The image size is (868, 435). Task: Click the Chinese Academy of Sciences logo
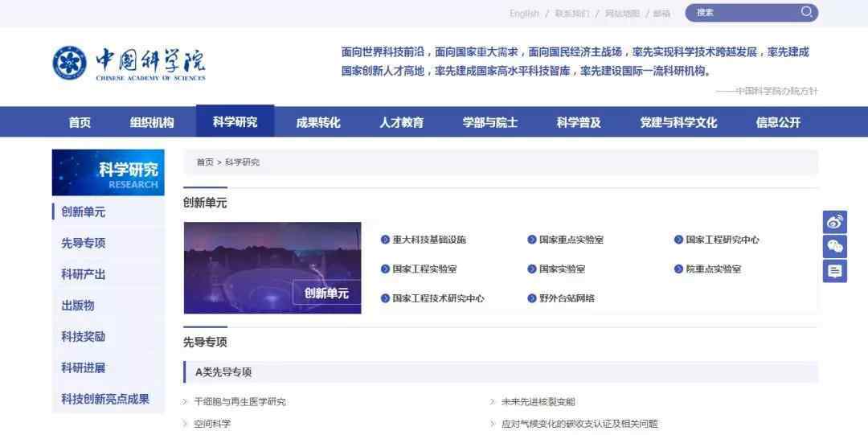click(x=129, y=63)
